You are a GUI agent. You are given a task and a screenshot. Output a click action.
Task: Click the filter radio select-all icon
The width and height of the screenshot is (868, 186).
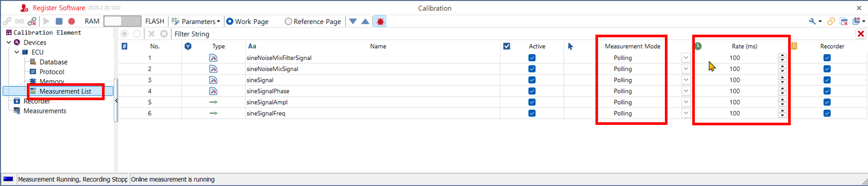[x=125, y=34]
